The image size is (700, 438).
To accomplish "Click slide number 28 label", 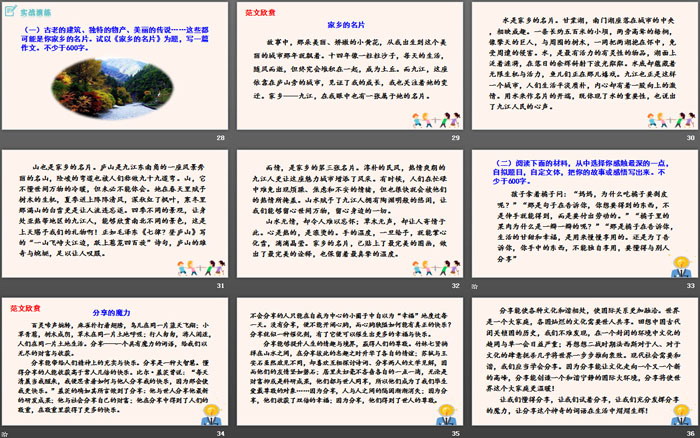I will click(221, 138).
